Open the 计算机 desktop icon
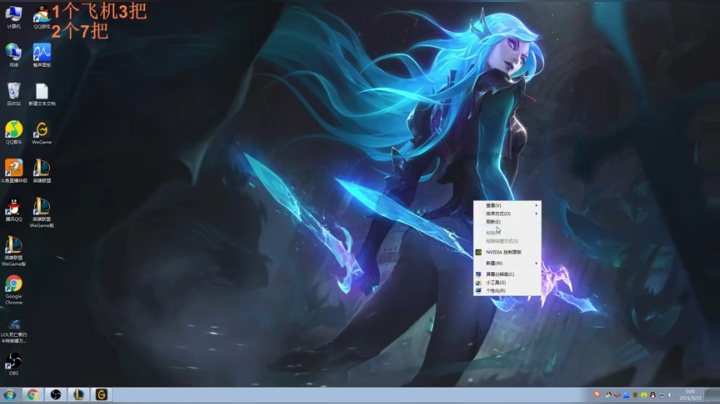This screenshot has height=404, width=720. [14, 17]
